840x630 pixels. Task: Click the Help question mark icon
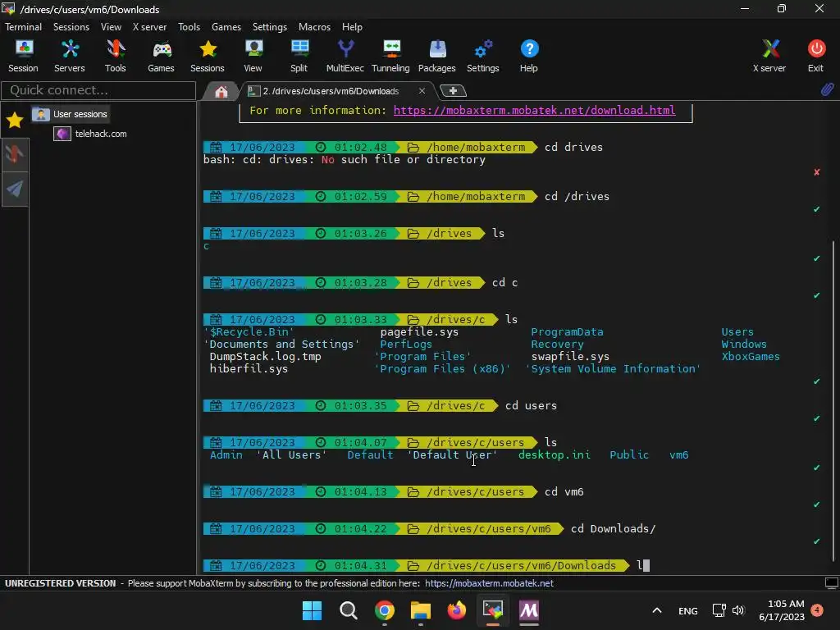click(x=529, y=56)
